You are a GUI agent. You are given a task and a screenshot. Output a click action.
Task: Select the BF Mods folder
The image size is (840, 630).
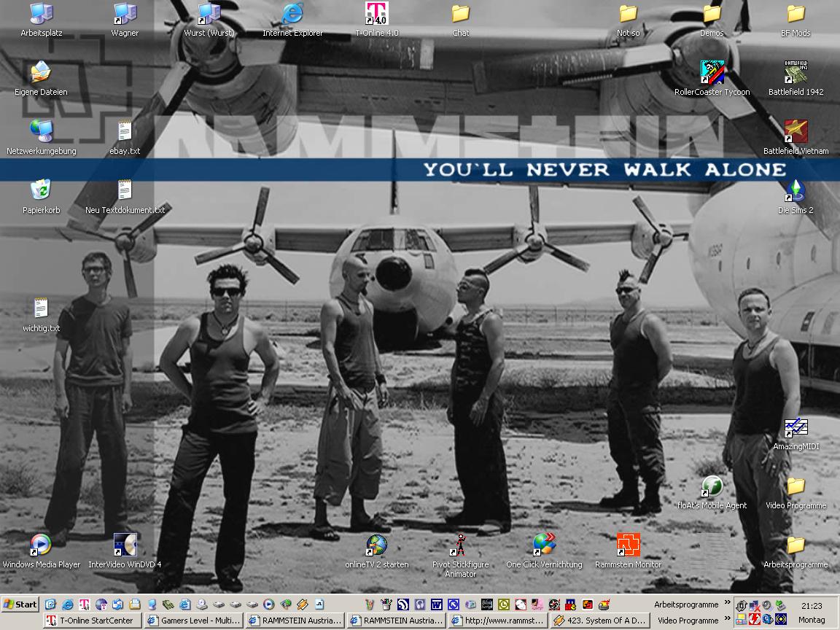click(x=796, y=20)
